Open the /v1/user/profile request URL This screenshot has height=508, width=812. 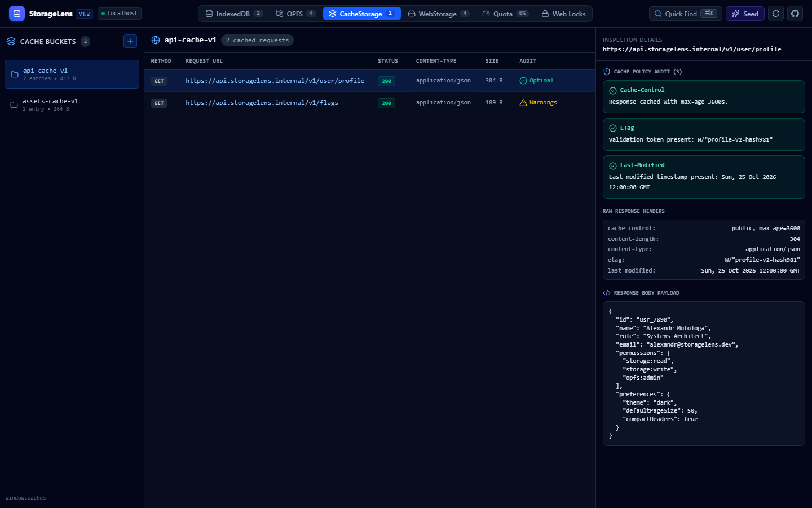pos(275,81)
